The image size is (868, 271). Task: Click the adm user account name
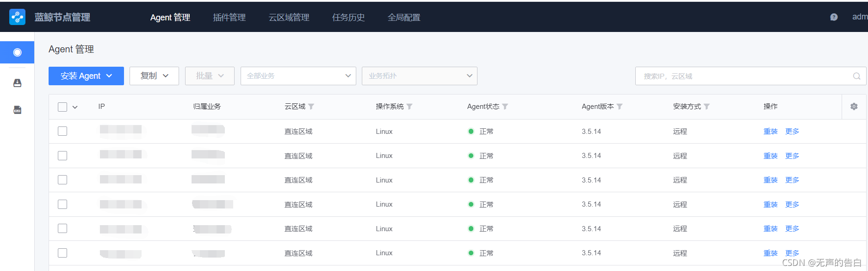coord(860,17)
